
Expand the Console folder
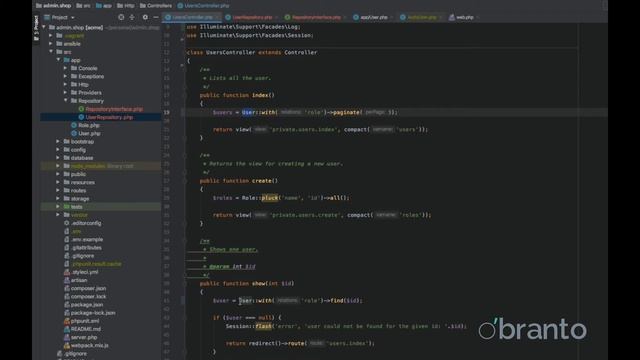click(x=66, y=68)
